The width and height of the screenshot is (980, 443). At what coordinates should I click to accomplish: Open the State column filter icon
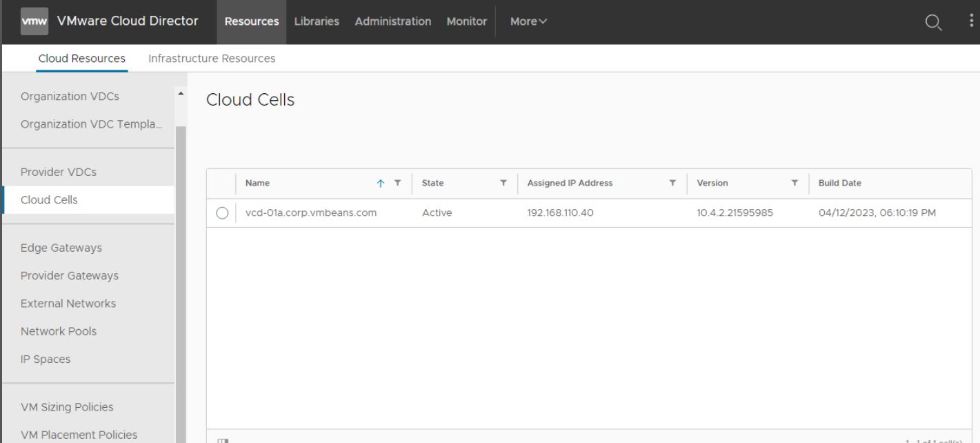pos(503,184)
